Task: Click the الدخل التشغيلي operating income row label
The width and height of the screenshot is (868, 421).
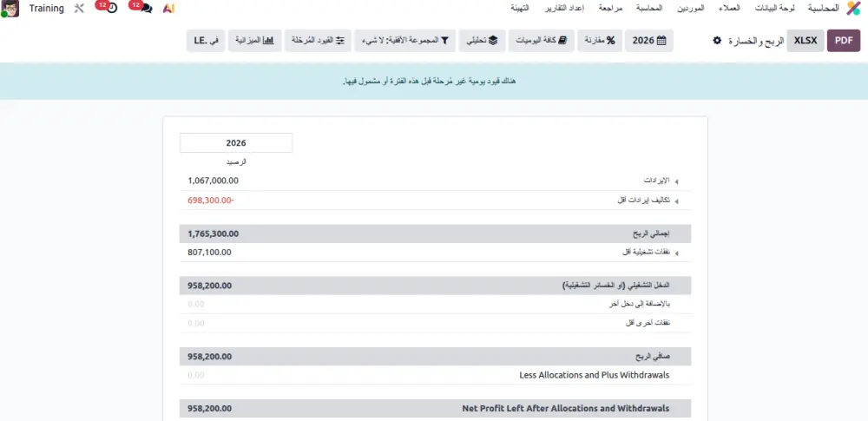Action: [616, 286]
